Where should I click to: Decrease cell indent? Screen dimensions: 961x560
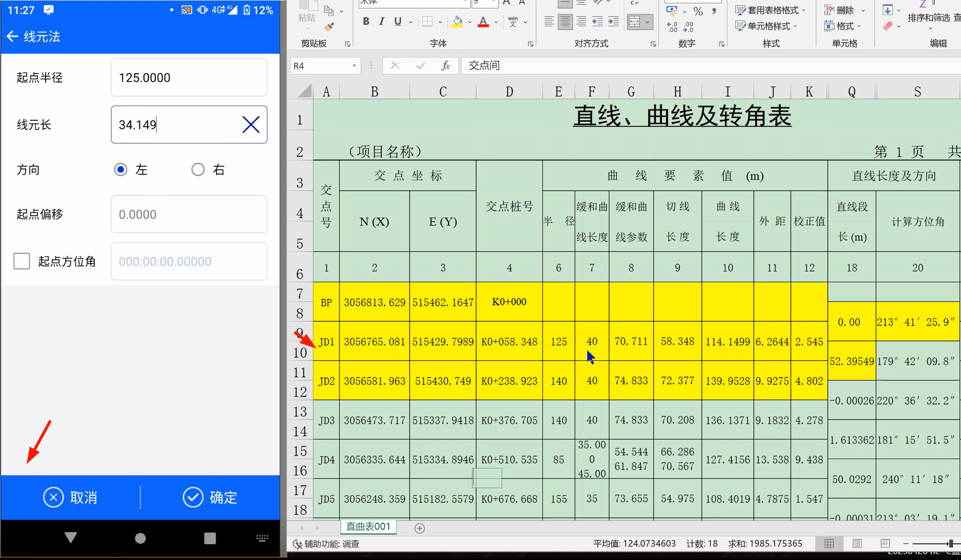click(x=597, y=21)
